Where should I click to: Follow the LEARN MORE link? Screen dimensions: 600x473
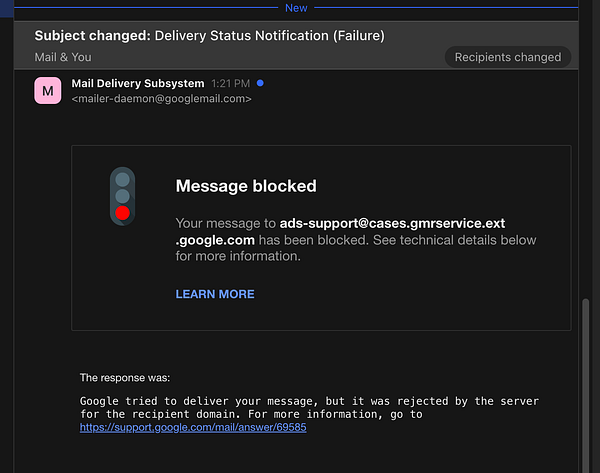(215, 294)
